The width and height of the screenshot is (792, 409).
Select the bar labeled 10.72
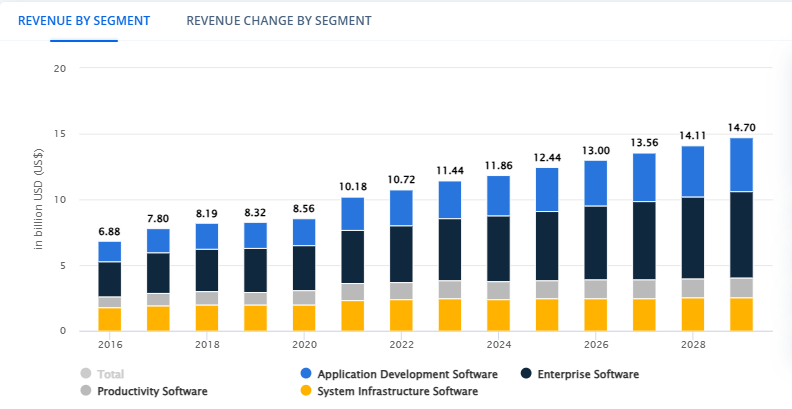(x=401, y=261)
